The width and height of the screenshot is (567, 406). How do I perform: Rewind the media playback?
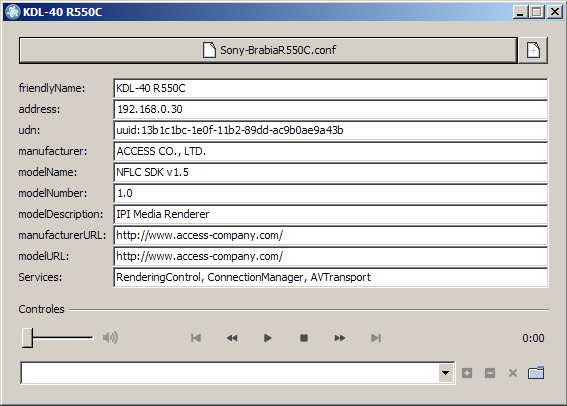point(232,338)
